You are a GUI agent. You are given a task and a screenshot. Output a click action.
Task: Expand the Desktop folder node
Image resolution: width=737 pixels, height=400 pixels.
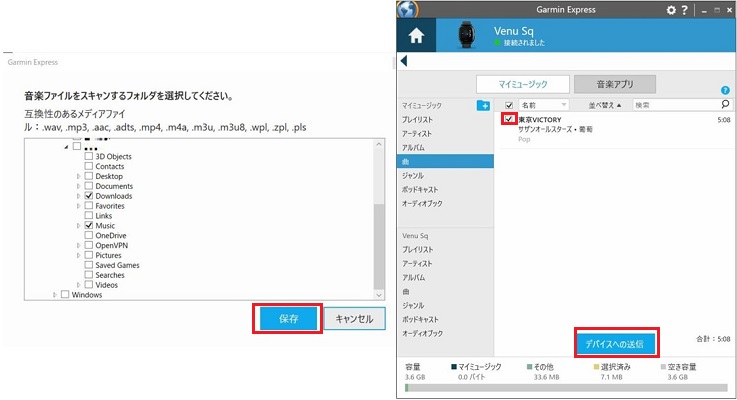coord(78,176)
